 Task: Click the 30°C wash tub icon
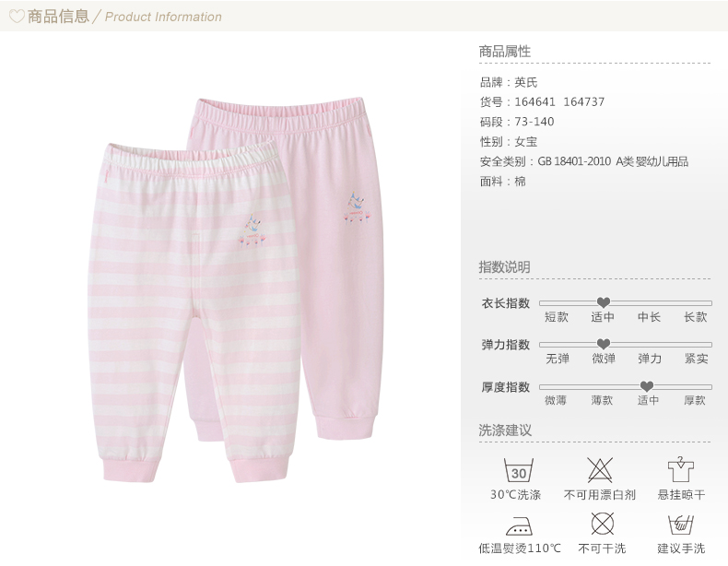[519, 470]
